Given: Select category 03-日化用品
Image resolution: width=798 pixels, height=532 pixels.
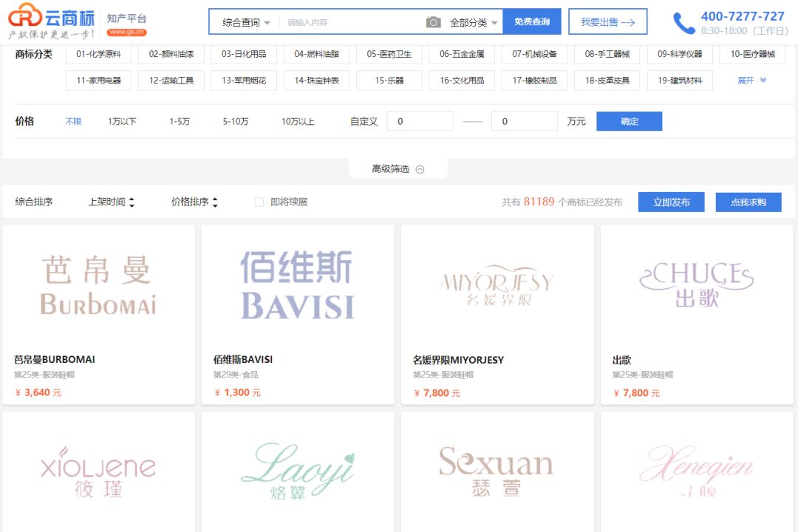Looking at the screenshot, I should (x=244, y=54).
